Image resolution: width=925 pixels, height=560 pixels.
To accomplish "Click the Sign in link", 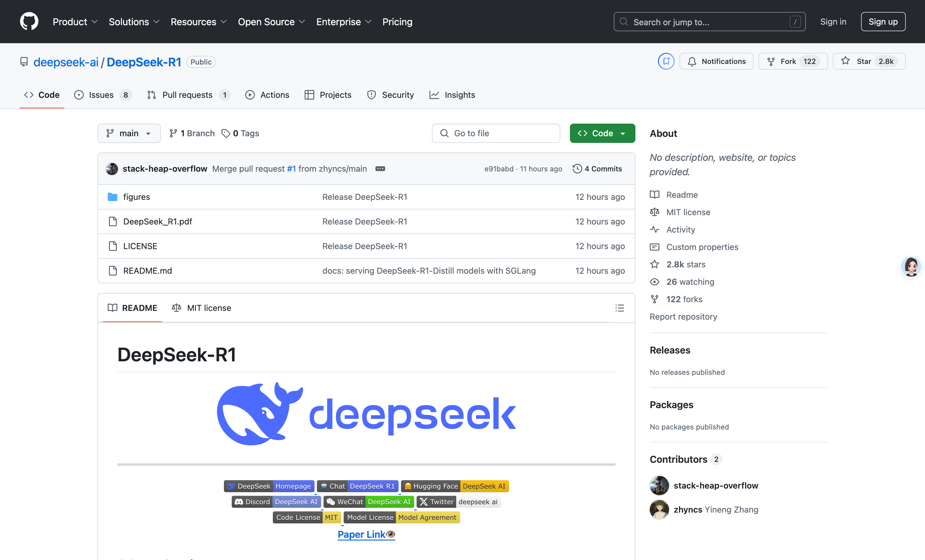I will [833, 22].
